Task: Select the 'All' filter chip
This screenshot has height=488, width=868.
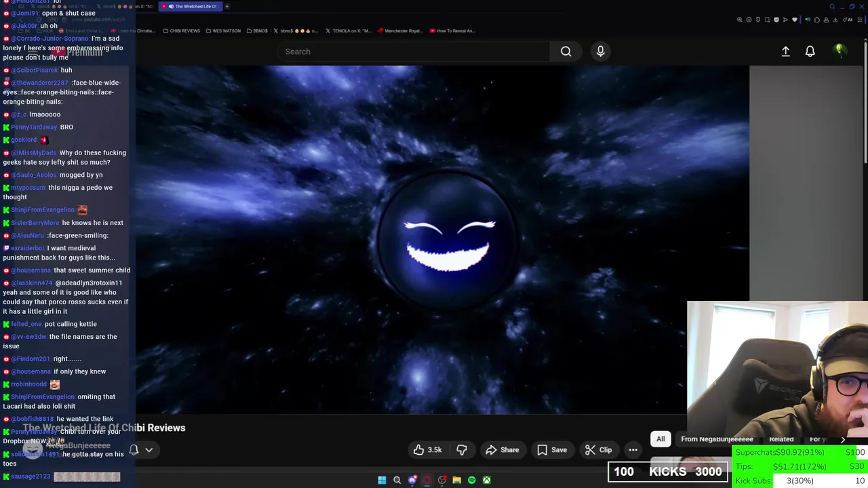Action: [x=660, y=439]
